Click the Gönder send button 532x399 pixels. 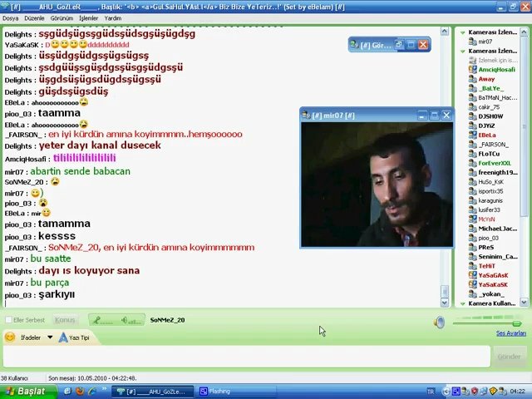pos(509,357)
